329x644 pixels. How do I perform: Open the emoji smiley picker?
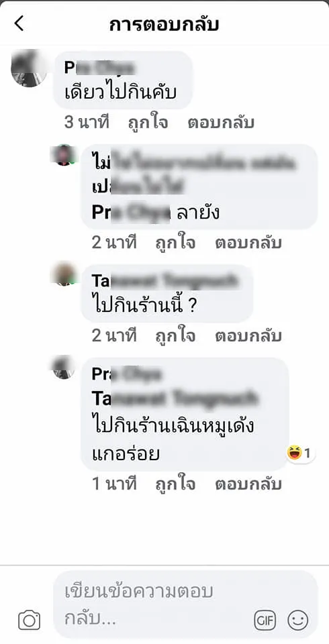[297, 620]
